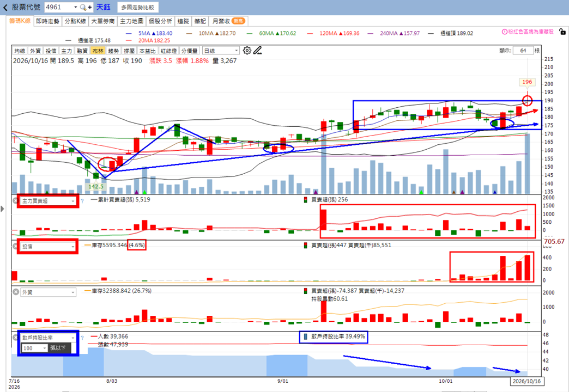
Task: Toggle the 撐壓 overlay
Action: tap(129, 51)
